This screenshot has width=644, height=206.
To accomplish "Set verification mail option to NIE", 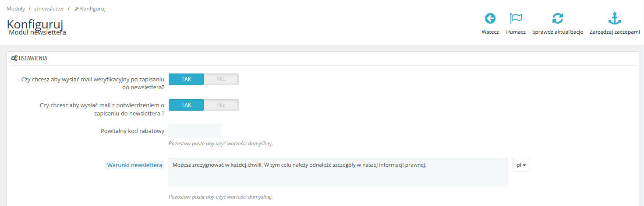I will point(221,79).
